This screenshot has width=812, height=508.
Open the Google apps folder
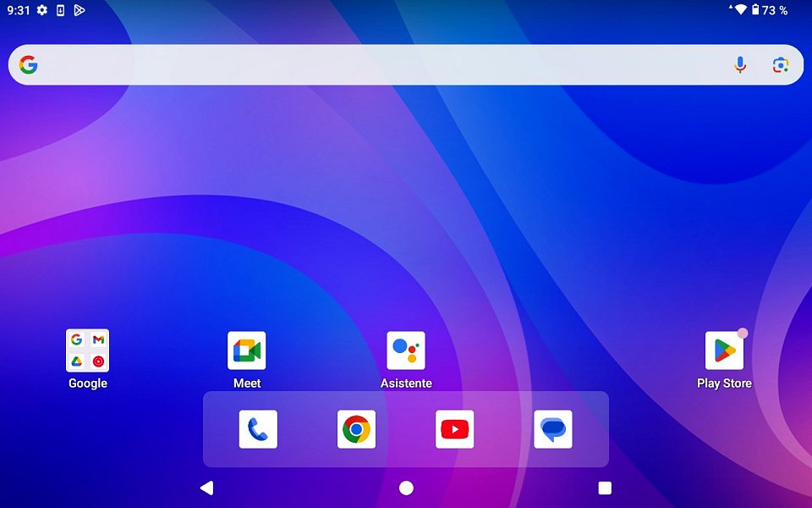pos(87,351)
